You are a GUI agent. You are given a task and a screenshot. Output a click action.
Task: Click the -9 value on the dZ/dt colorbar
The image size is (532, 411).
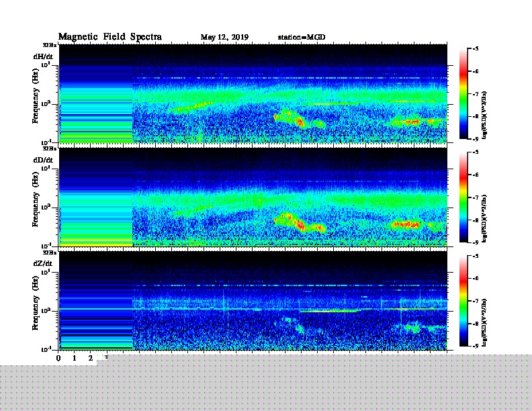click(x=476, y=346)
